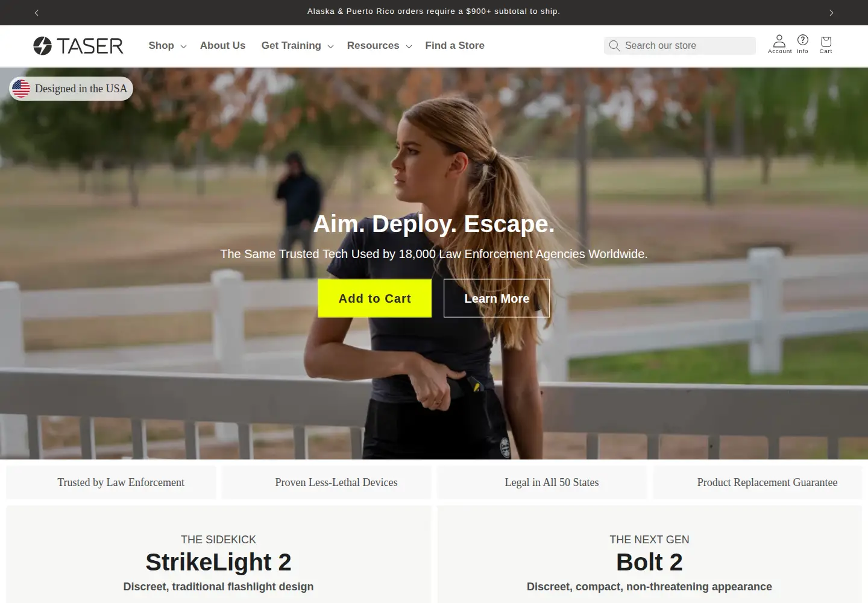Click Discreet, traditional flashlight design text

click(x=218, y=587)
